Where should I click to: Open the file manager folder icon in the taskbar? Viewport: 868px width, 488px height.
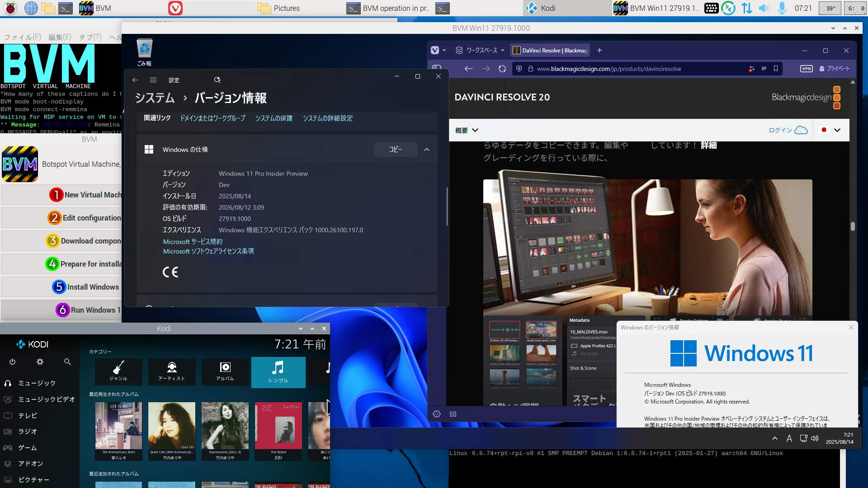click(x=48, y=8)
